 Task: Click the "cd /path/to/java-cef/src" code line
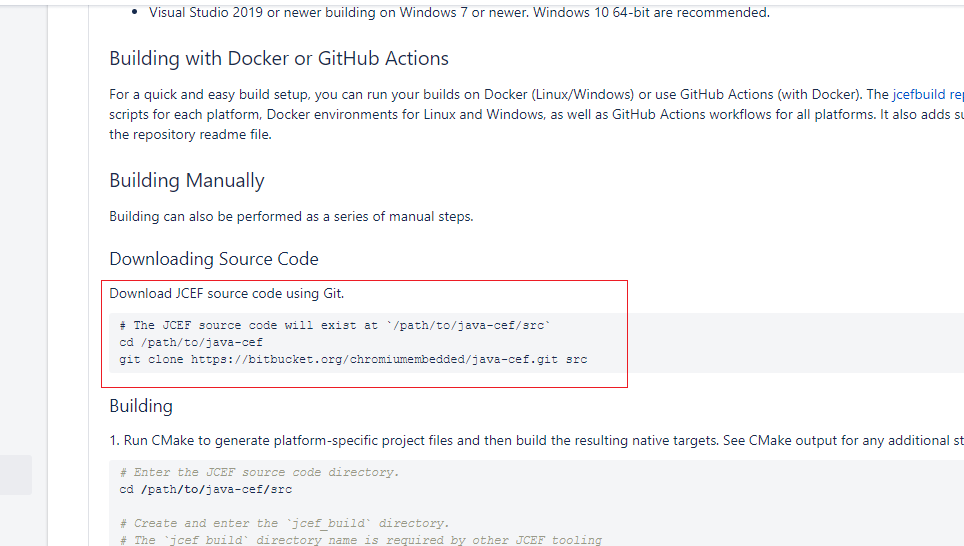click(x=205, y=489)
